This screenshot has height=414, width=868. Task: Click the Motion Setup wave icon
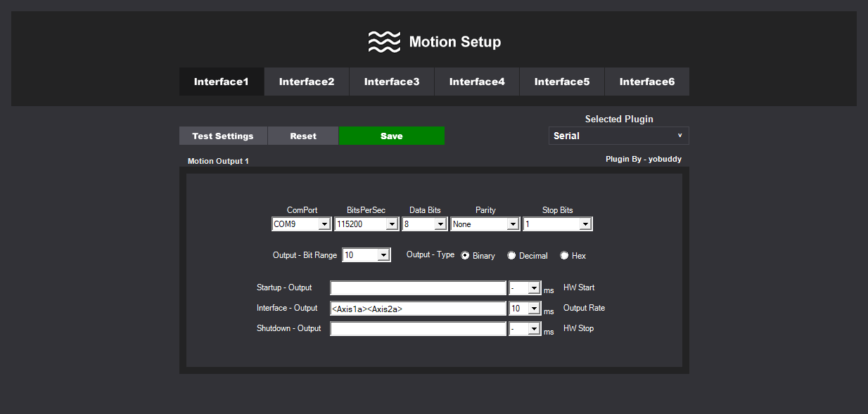[384, 42]
